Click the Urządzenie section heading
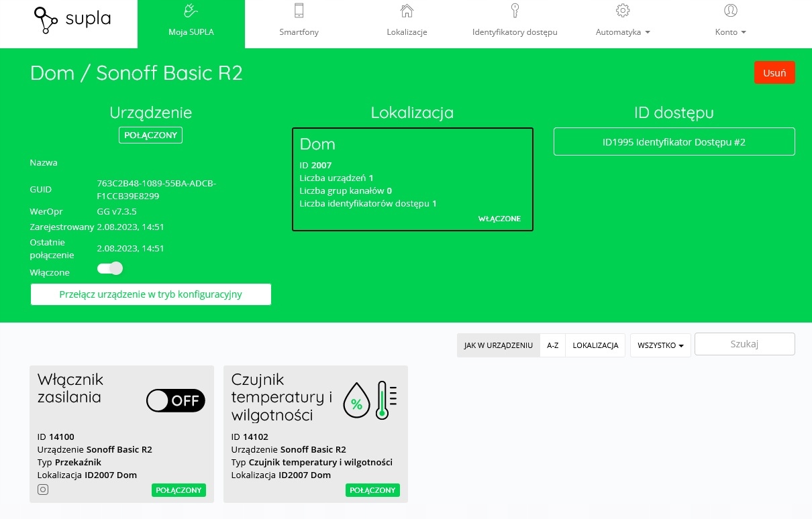This screenshot has height=519, width=812. tap(151, 113)
